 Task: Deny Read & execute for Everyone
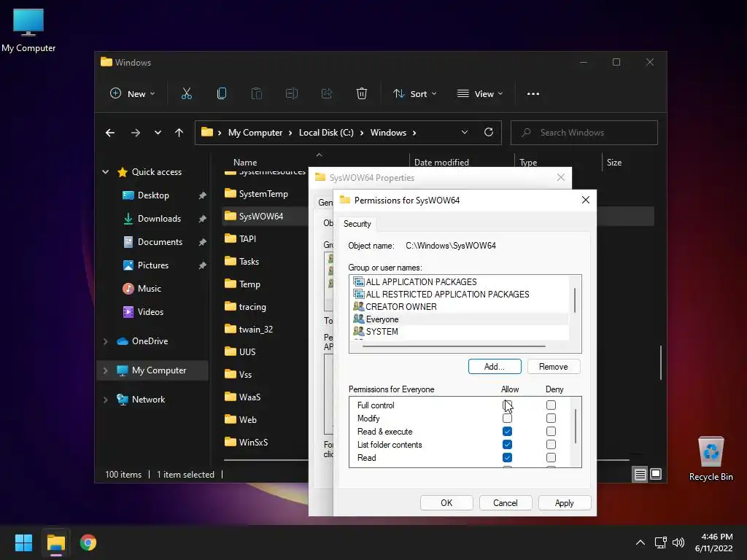click(x=551, y=432)
